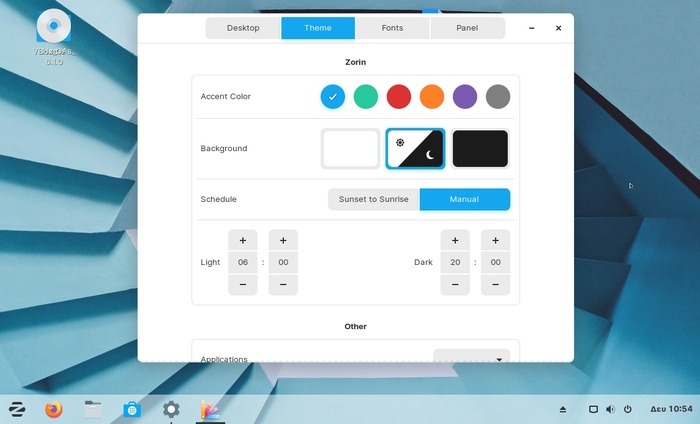Screen dimensions: 700x424
Task: Select the purple accent color
Action: (x=465, y=96)
